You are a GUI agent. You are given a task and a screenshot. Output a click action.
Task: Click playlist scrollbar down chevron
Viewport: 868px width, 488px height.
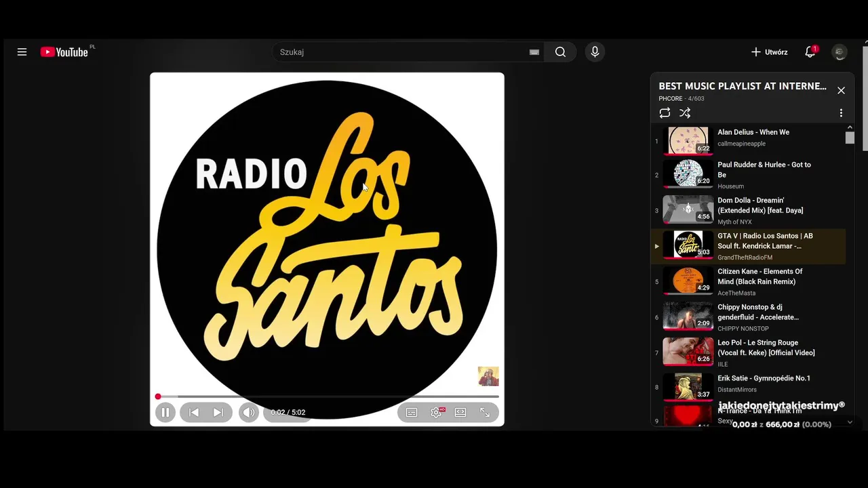850,422
